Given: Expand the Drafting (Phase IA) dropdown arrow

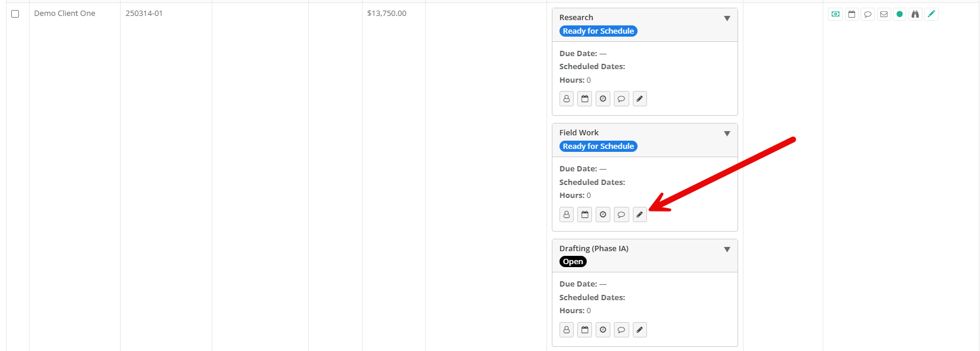Looking at the screenshot, I should [x=727, y=249].
